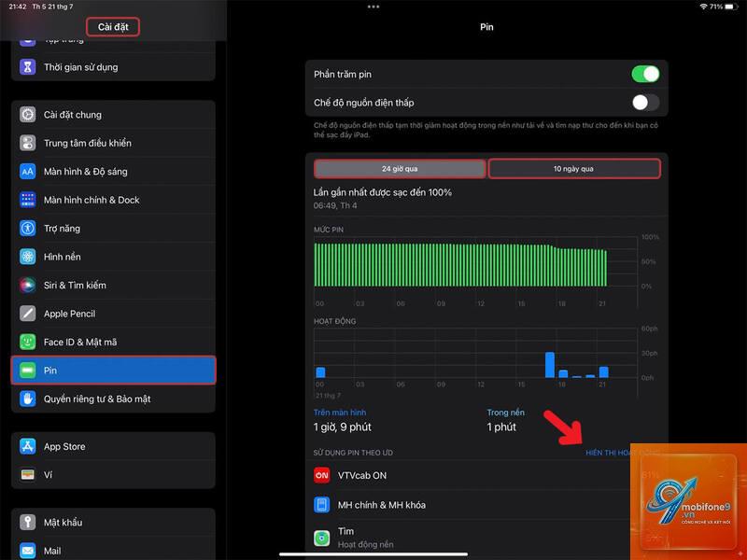Tap Màn hình chính & Dock grid icon
Viewport: 747px width, 560px height.
coord(28,200)
